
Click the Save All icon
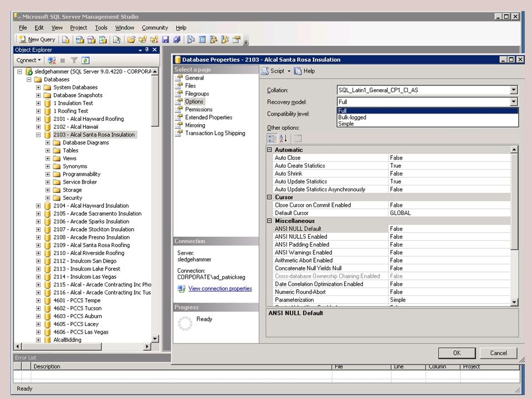[x=177, y=40]
